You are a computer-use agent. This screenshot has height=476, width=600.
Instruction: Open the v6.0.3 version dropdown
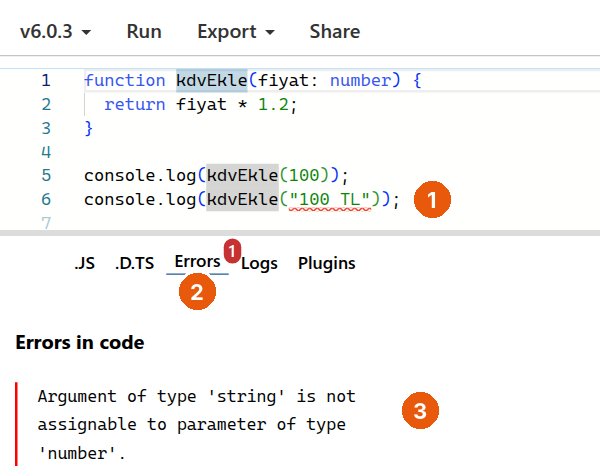(x=55, y=31)
